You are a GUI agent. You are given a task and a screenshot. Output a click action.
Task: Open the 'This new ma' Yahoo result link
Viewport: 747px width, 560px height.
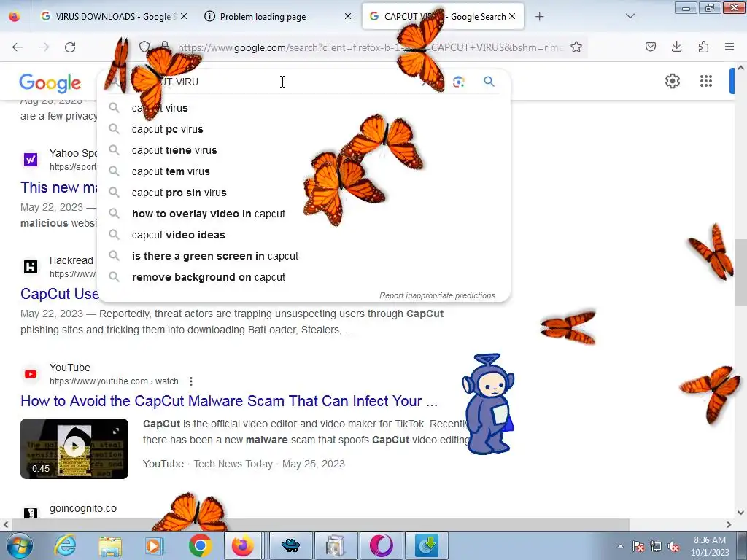58,187
